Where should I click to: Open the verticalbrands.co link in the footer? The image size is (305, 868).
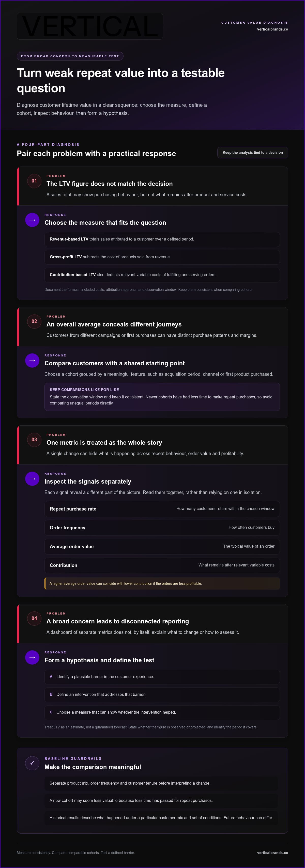click(272, 852)
